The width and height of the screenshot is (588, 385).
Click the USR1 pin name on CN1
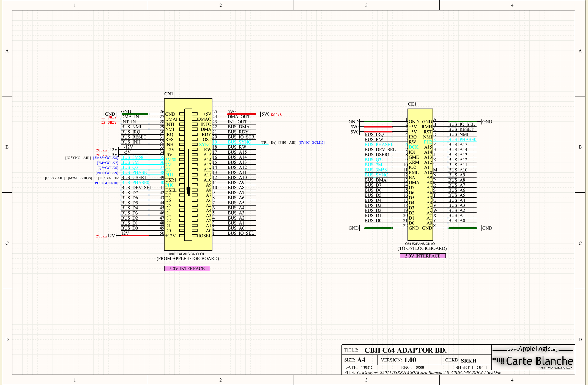171,180
